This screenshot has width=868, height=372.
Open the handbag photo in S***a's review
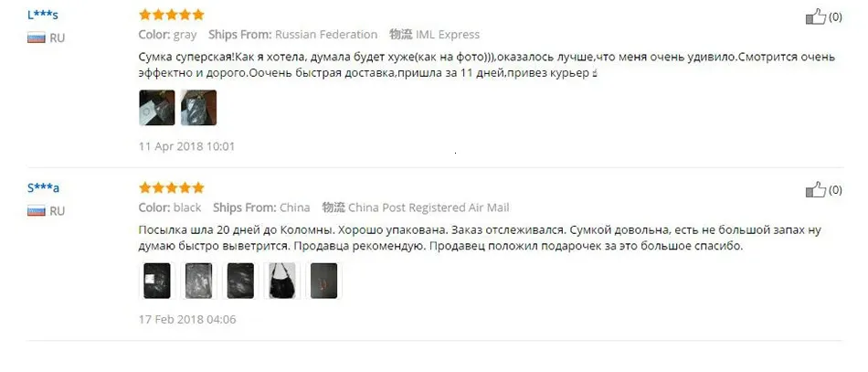tap(282, 281)
